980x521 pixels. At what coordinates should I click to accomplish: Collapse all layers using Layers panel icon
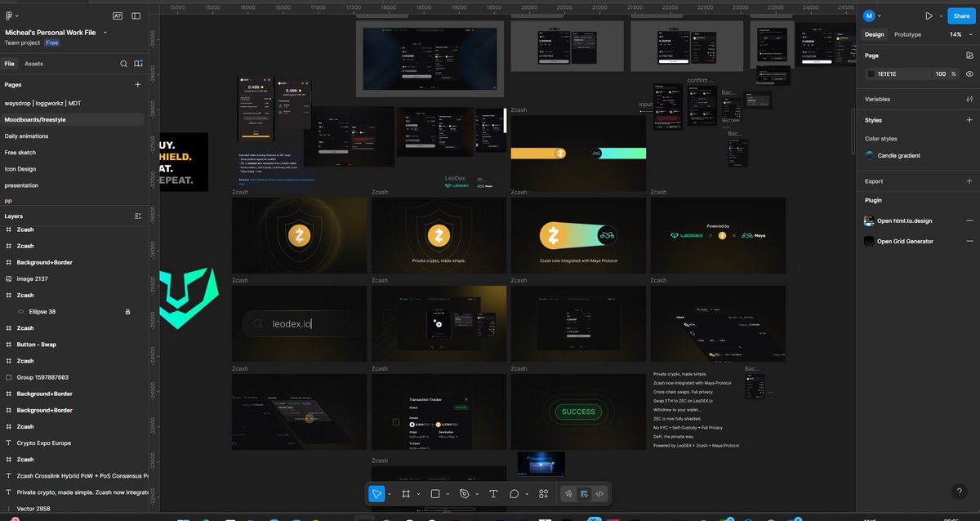[137, 216]
